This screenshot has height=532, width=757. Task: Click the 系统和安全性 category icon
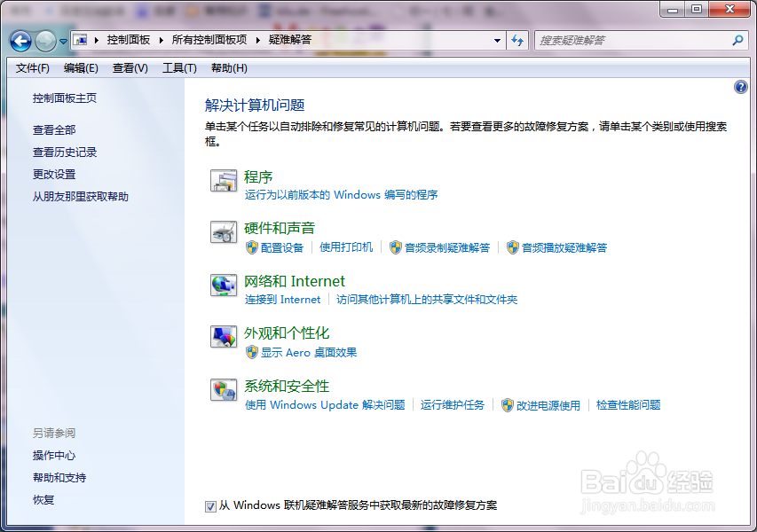(x=224, y=390)
